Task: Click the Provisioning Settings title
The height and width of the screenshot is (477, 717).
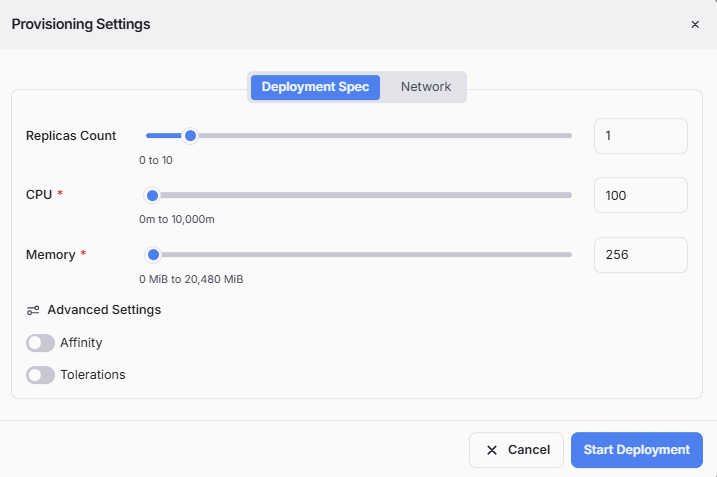Action: click(x=81, y=24)
